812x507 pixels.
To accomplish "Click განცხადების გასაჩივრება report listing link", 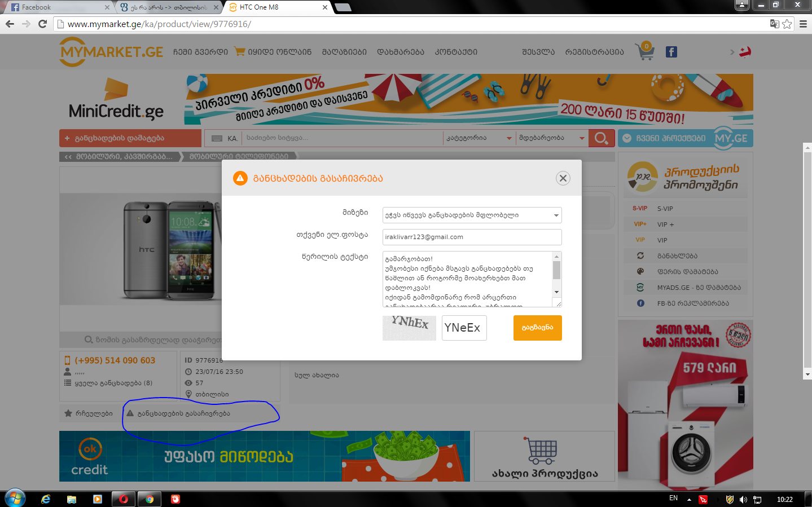I will pos(178,413).
